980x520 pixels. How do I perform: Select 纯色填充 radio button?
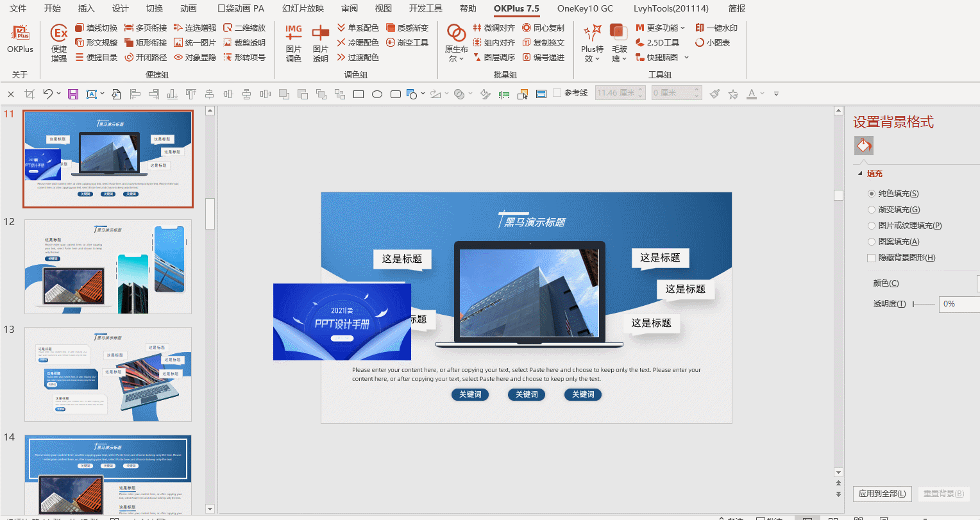point(872,194)
